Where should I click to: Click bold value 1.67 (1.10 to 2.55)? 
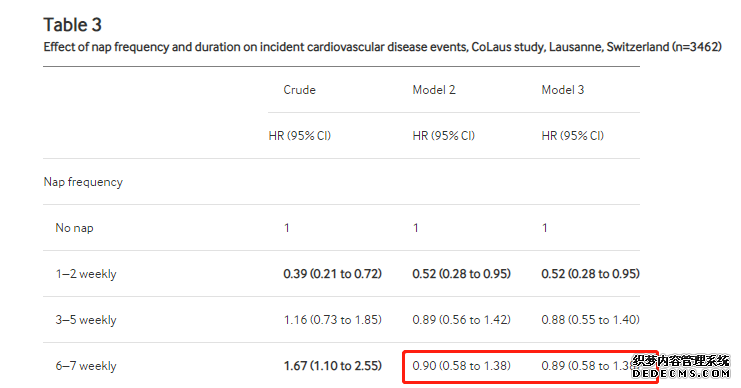(332, 366)
